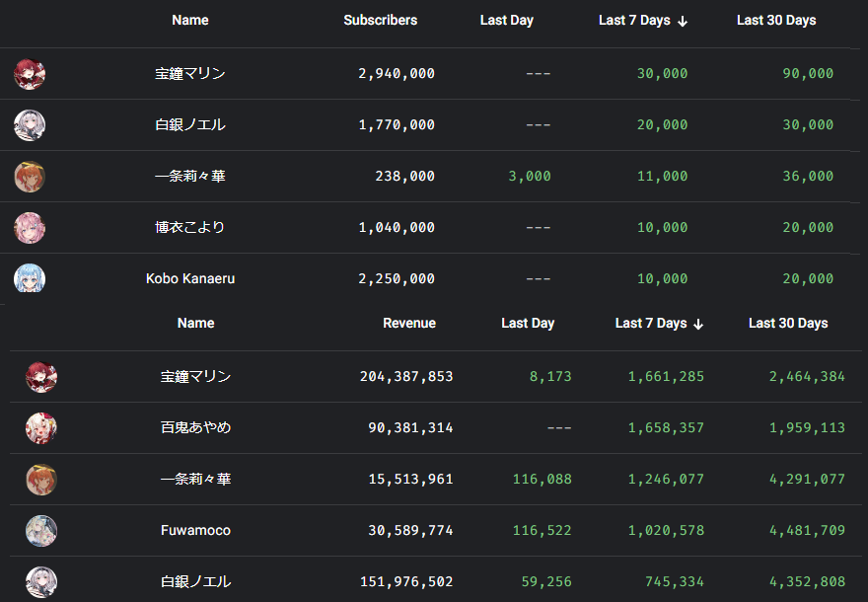
Task: Click Kobo Kanaeru blue-haired avatar
Action: [x=30, y=278]
